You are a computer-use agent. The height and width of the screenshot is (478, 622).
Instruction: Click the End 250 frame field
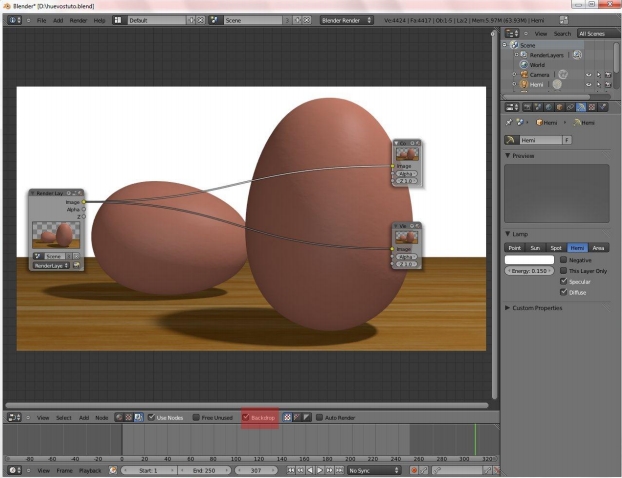click(204, 470)
